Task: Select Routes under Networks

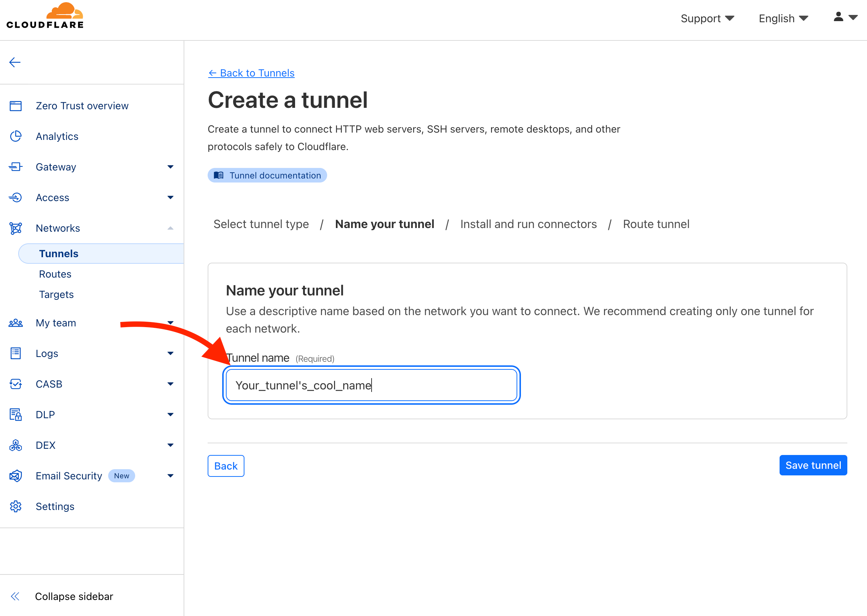Action: point(55,274)
